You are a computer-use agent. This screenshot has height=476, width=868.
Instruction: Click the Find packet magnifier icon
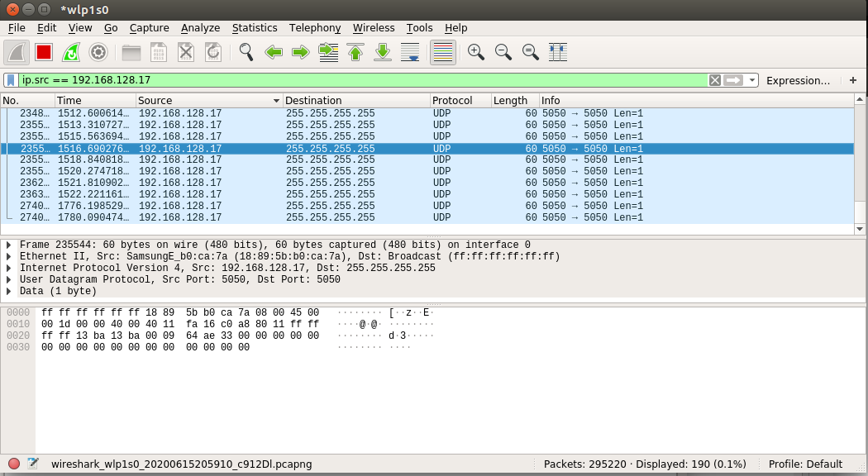click(246, 52)
